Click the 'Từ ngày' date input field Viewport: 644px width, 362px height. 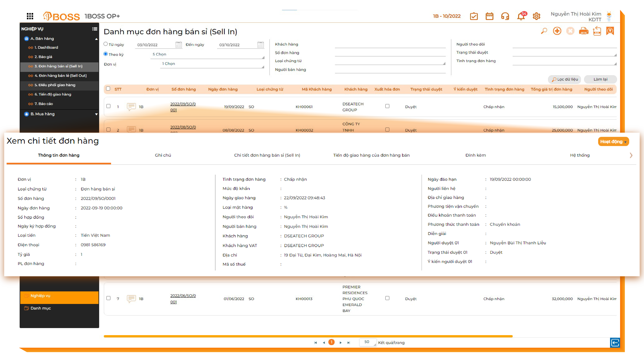tap(155, 45)
